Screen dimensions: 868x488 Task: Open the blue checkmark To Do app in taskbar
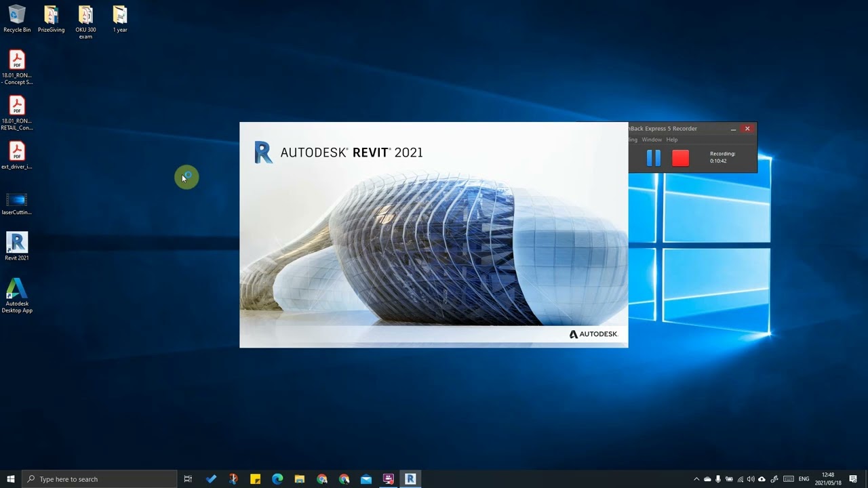[211, 479]
